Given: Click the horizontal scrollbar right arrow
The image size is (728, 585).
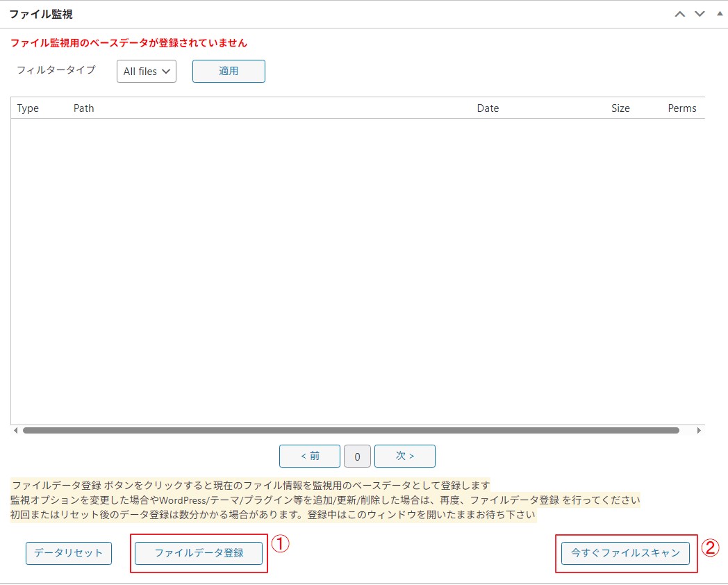Looking at the screenshot, I should [699, 431].
